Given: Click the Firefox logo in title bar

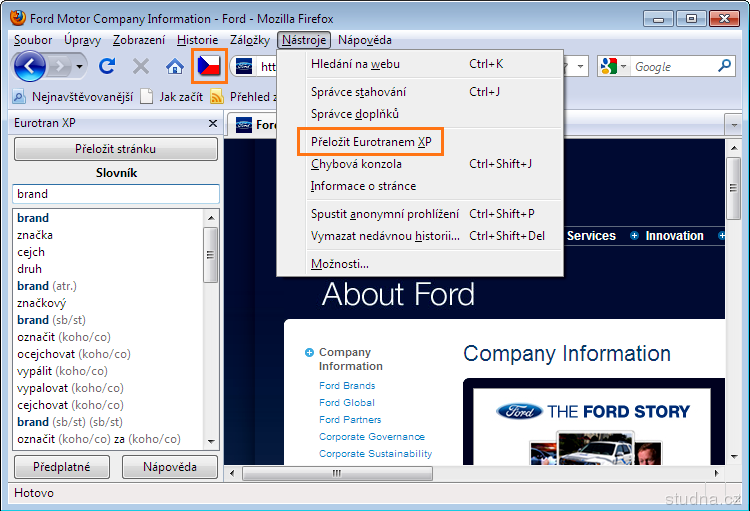Looking at the screenshot, I should (x=18, y=18).
